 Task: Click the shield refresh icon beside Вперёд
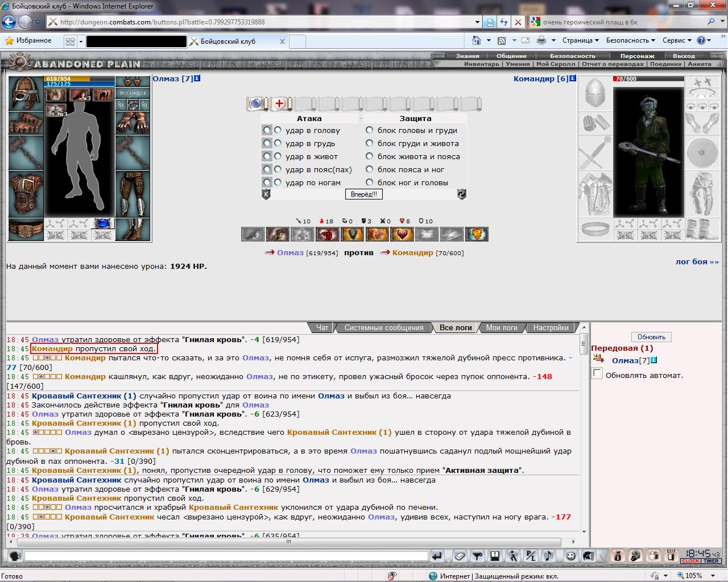point(461,194)
